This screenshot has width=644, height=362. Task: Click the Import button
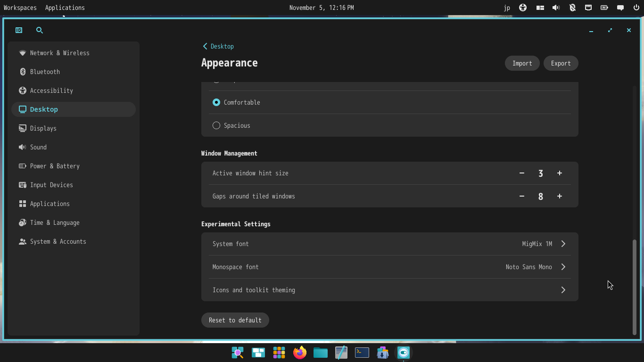[x=522, y=63]
